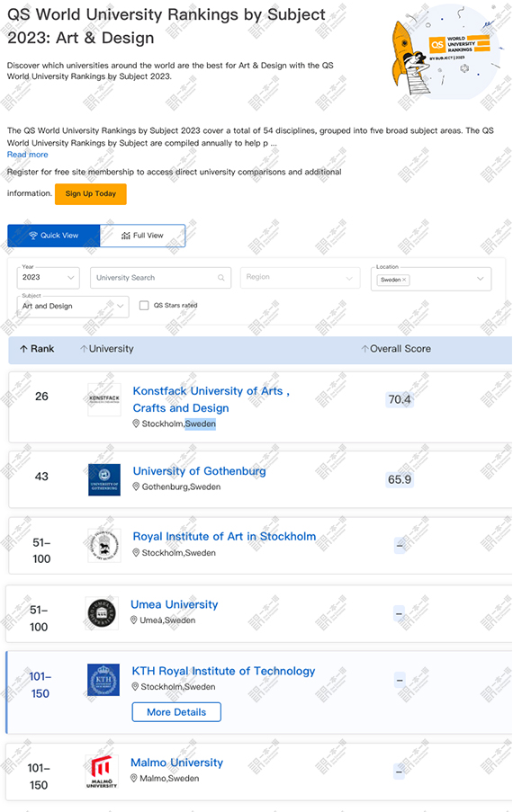Sort by the Overall Score column
Image resolution: width=513 pixels, height=812 pixels.
coord(396,349)
